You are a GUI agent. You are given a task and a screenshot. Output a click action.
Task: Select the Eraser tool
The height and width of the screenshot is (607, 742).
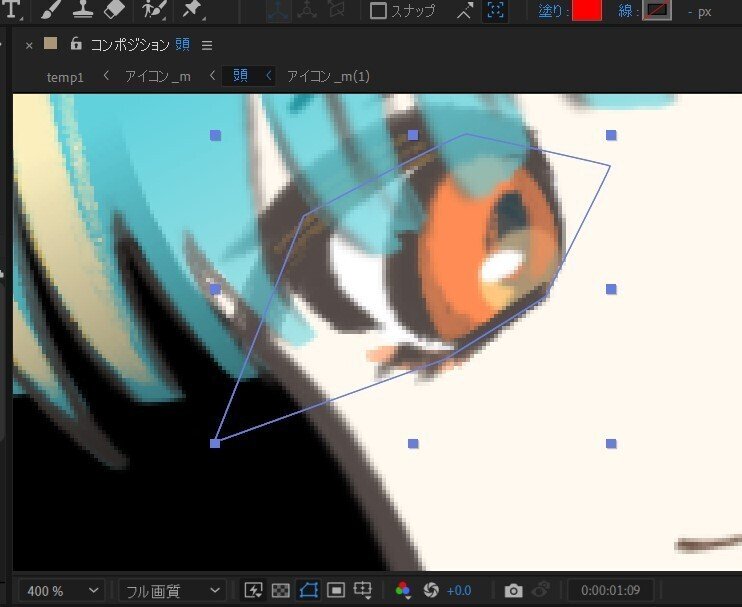(x=114, y=9)
